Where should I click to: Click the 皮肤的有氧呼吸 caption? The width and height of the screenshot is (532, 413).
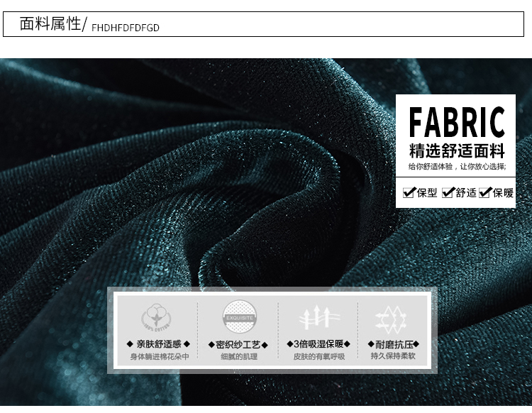point(319,357)
